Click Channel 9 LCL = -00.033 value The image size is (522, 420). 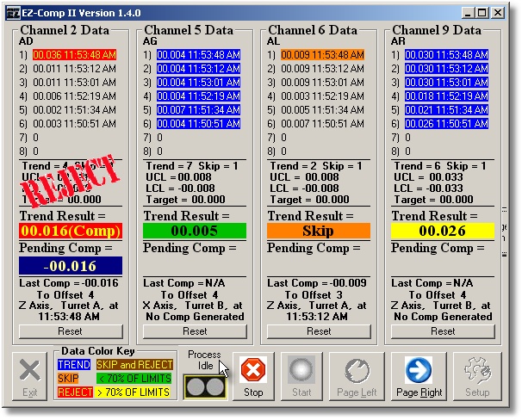click(x=428, y=188)
